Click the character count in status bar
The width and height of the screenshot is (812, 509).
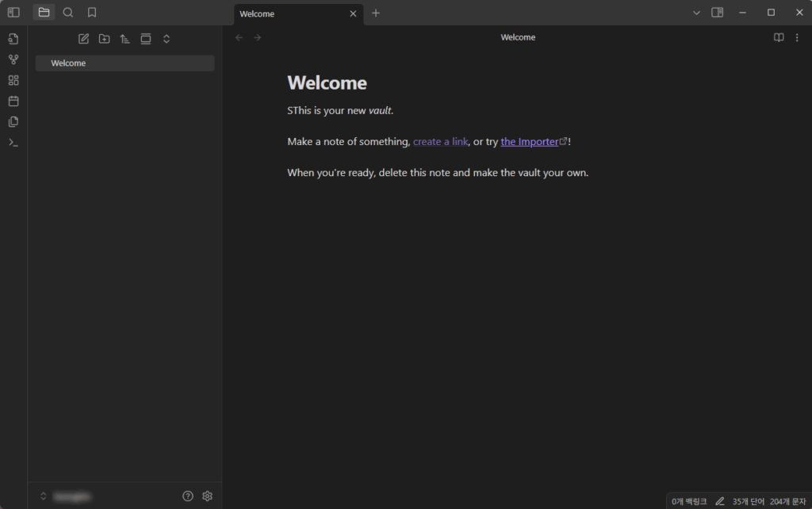[x=787, y=501]
